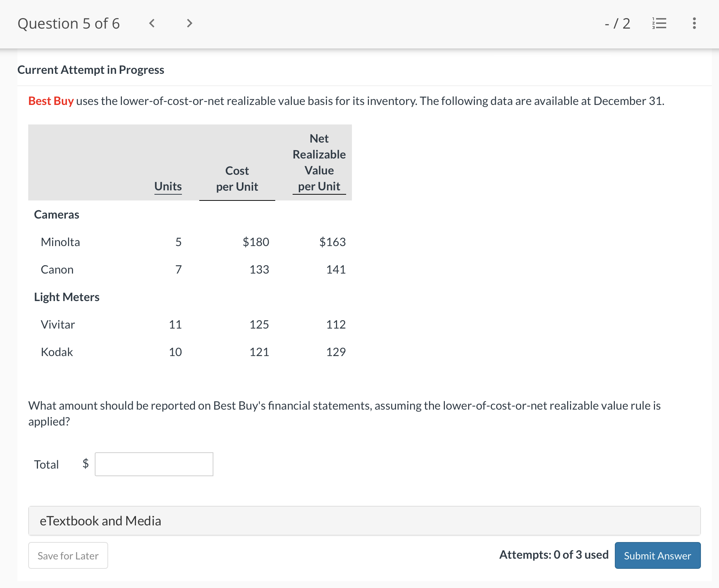The width and height of the screenshot is (719, 588).
Task: Click the Minolta cost value $180
Action: point(256,242)
